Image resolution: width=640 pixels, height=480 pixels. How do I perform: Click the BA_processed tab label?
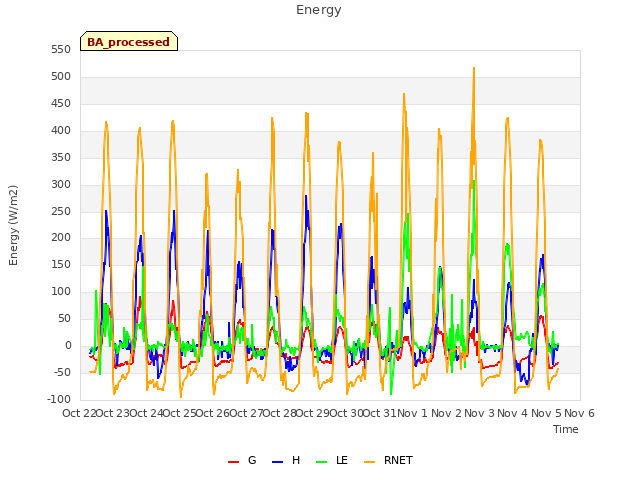(129, 42)
